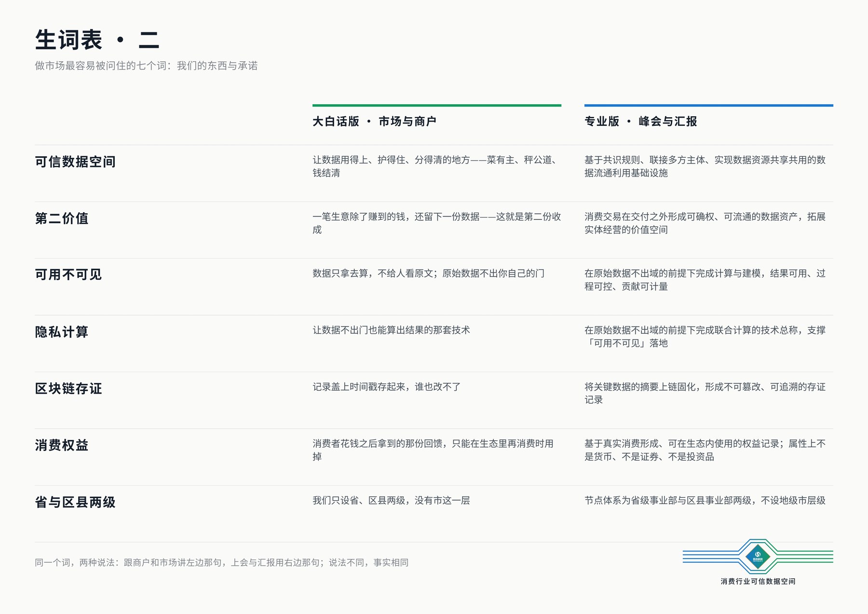Click professional definition 消费交易在交付之外形成可确权
Viewport: 868px width, 614px height.
point(705,223)
